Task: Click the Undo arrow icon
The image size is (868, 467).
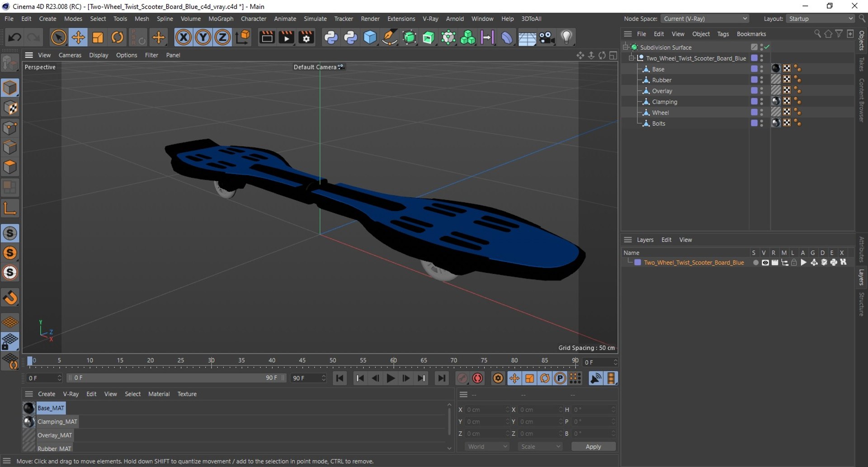Action: [14, 38]
